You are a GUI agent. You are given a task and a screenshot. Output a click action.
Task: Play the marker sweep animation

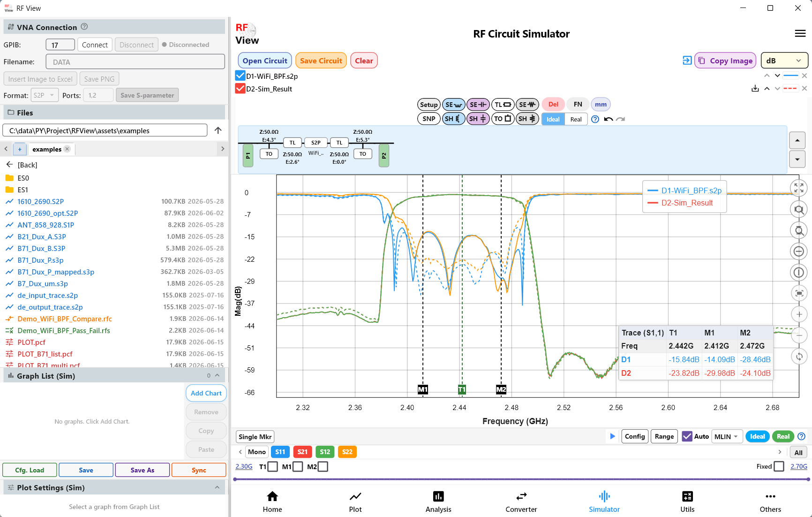tap(612, 436)
